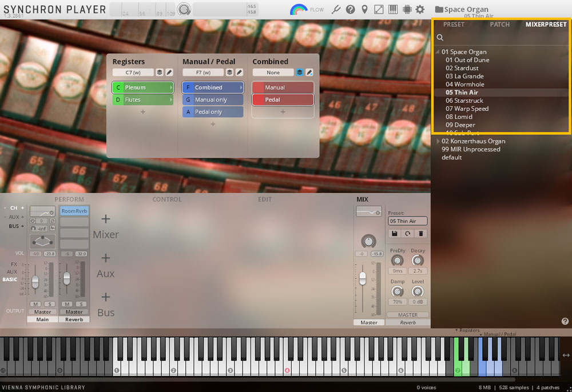Click the piano keyboard icon in toolbar
The height and width of the screenshot is (392, 572).
(x=393, y=10)
